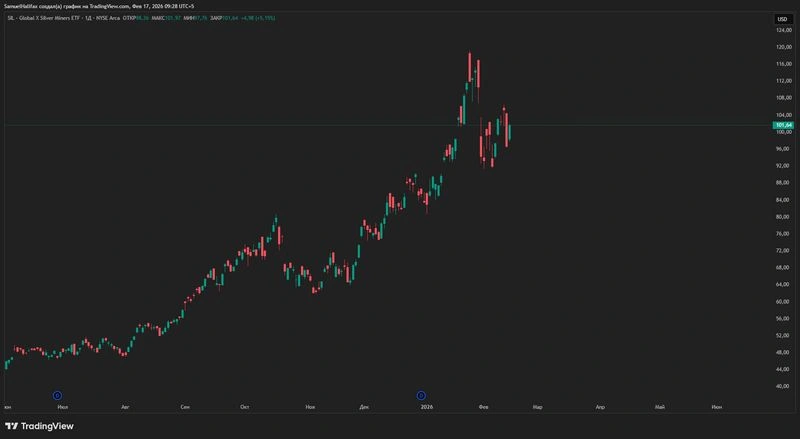Click the OHLC values in the legend
Viewport: 800px width, 439px height.
coord(199,18)
